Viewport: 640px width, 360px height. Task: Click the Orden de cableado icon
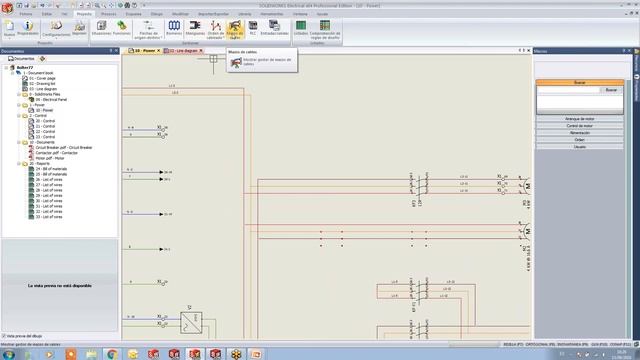click(215, 29)
